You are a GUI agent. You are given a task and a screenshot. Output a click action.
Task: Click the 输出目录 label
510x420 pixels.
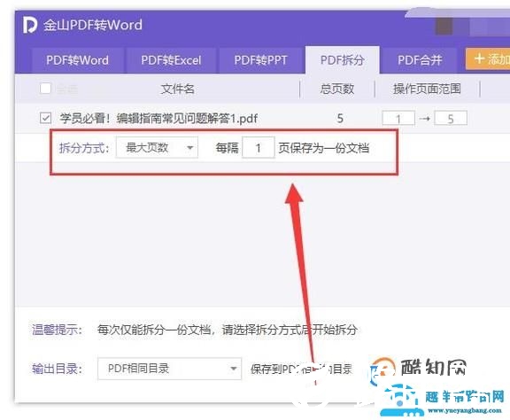(57, 369)
